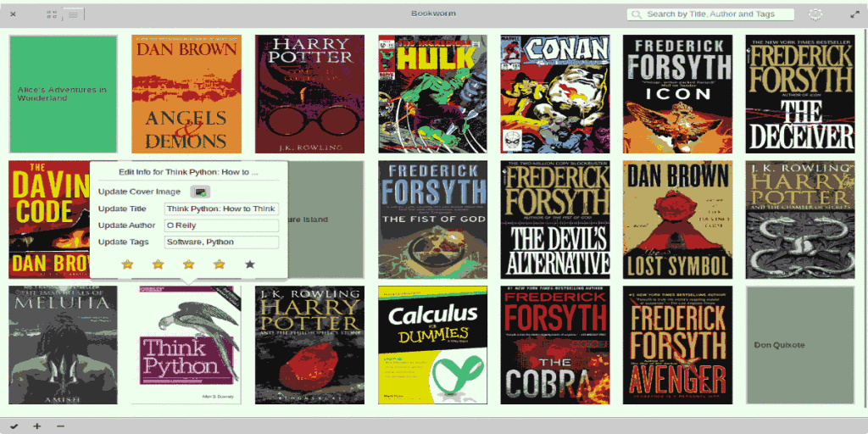The image size is (868, 434).
Task: Switch to grid view in header
Action: click(x=53, y=14)
